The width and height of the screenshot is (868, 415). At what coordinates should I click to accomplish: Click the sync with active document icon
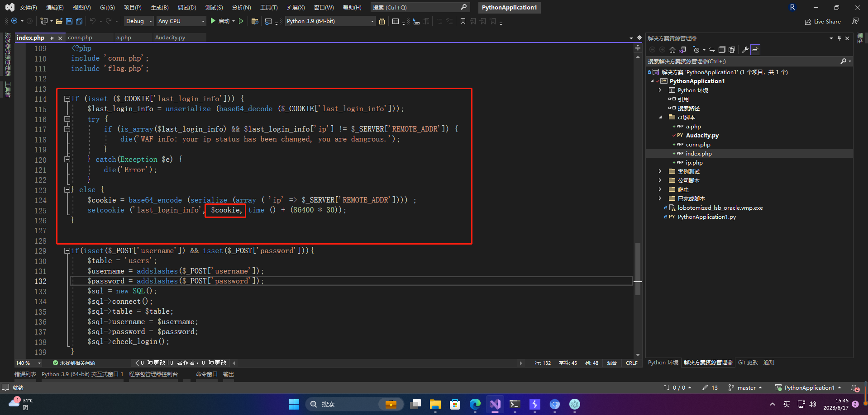[712, 50]
